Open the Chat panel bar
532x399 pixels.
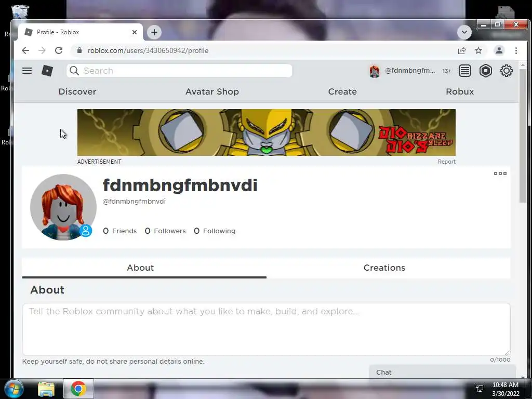[x=443, y=372]
